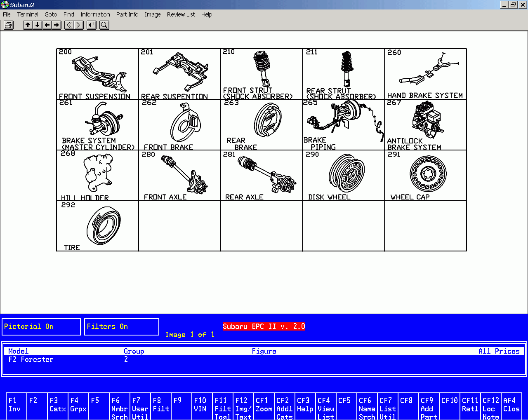Click the magnifying glass search icon
Viewport: 528px width, 420px height.
click(x=104, y=25)
